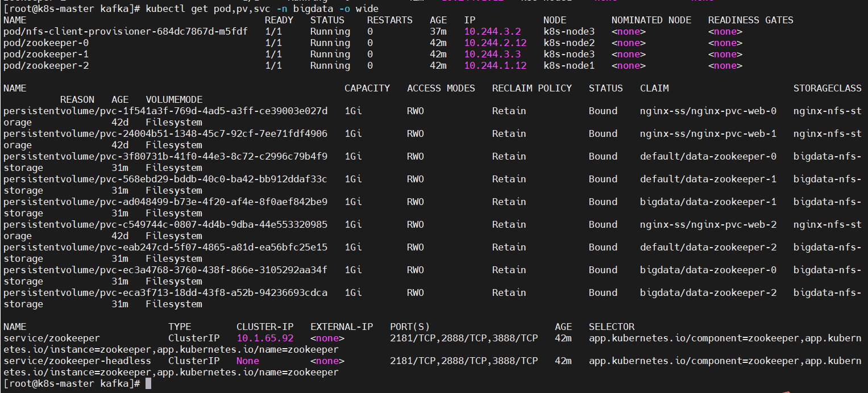The width and height of the screenshot is (868, 393).
Task: Click the NOMINATED NODE column header
Action: [651, 20]
